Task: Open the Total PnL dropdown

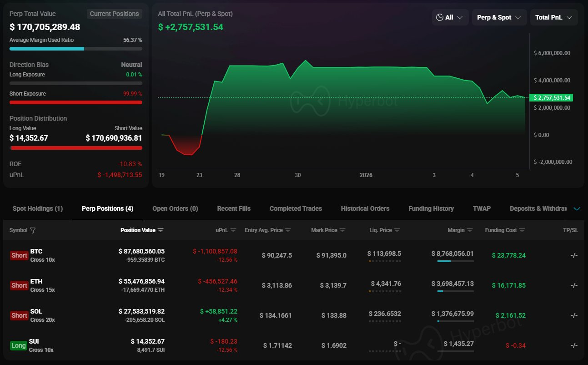Action: pos(553,17)
